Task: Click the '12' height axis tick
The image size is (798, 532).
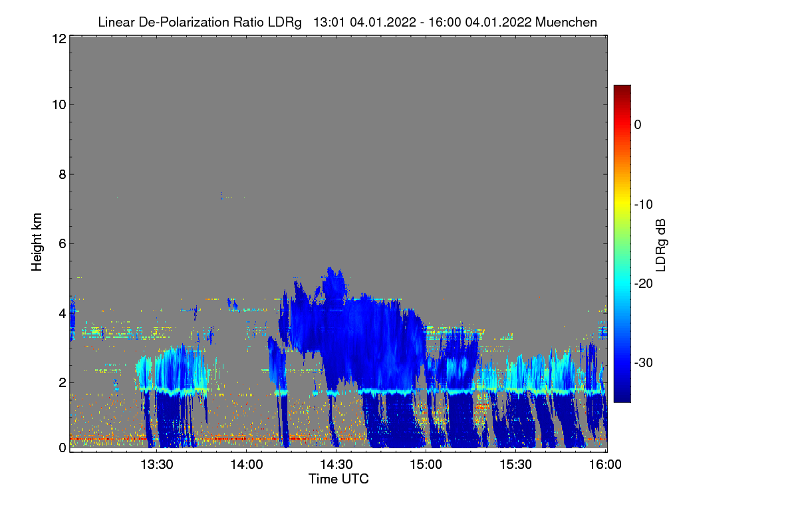Action: (58, 39)
